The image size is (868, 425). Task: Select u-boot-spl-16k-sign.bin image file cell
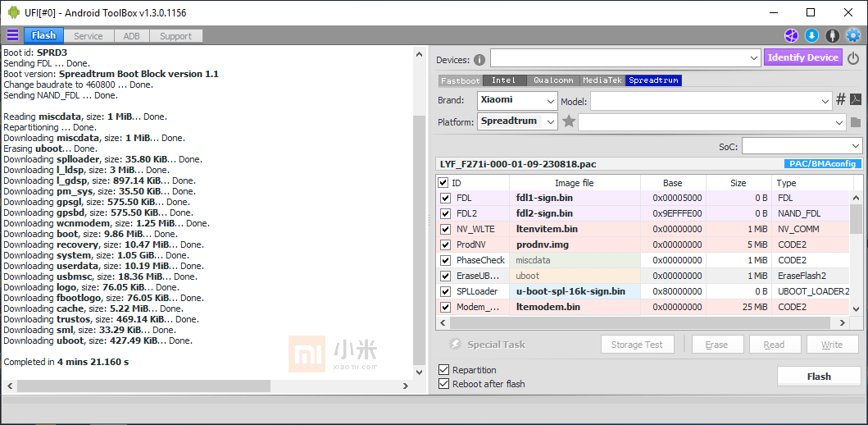(x=575, y=291)
